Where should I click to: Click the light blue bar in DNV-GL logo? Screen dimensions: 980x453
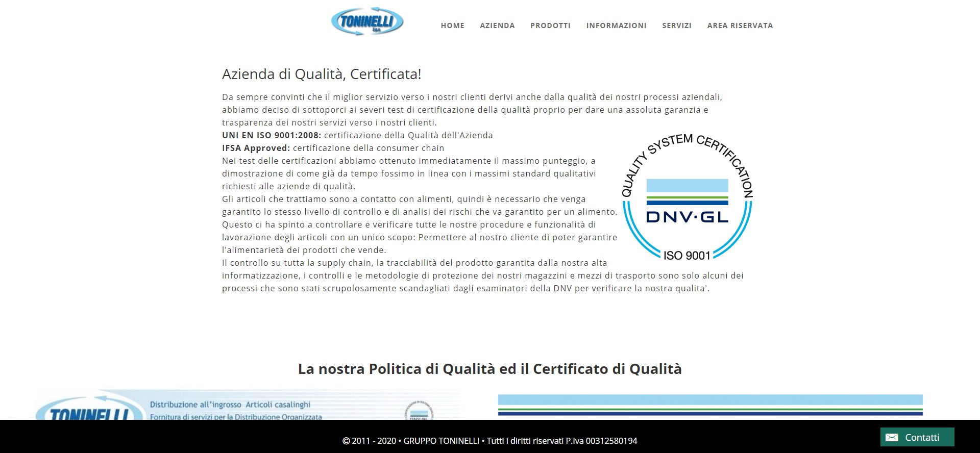(687, 185)
